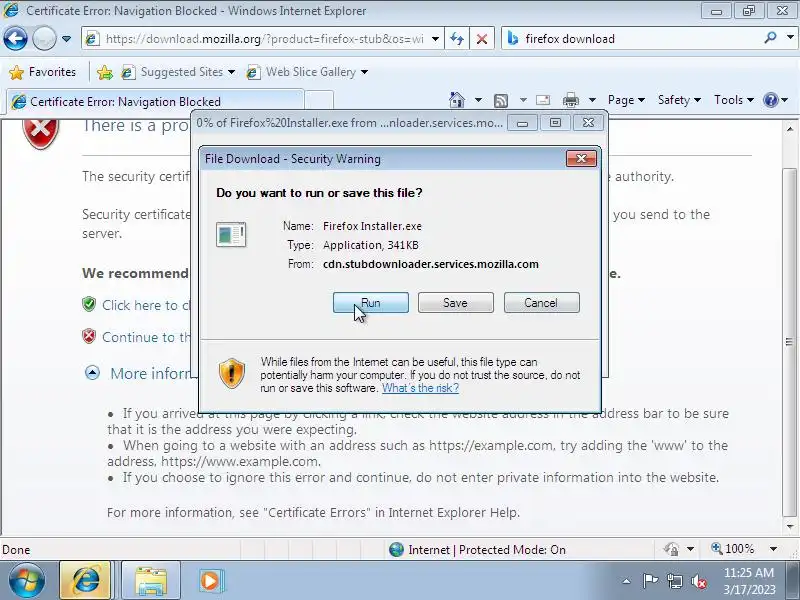Click the 'firefox download' search box
The width and height of the screenshot is (800, 600).
(633, 39)
